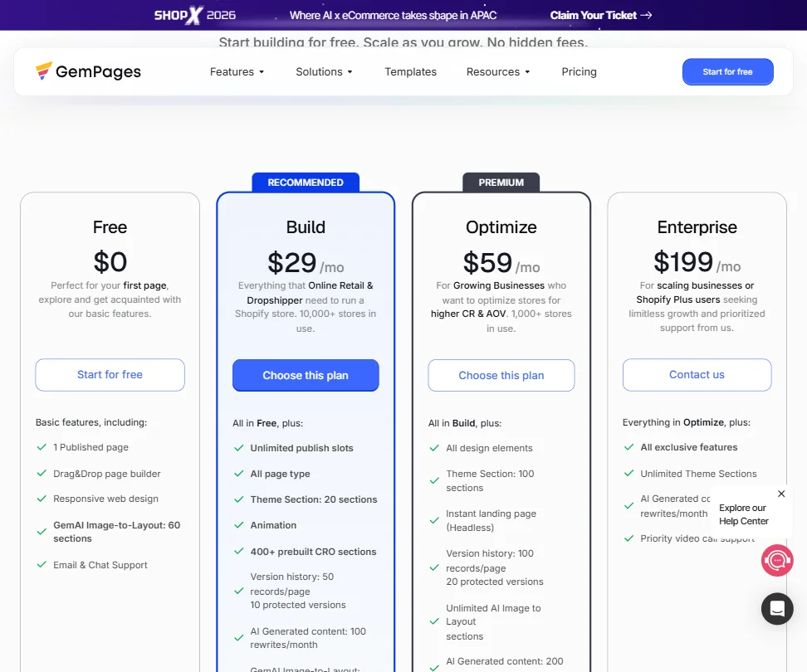Click the RECOMMENDED badge above Build
The image size is (807, 672).
(306, 183)
